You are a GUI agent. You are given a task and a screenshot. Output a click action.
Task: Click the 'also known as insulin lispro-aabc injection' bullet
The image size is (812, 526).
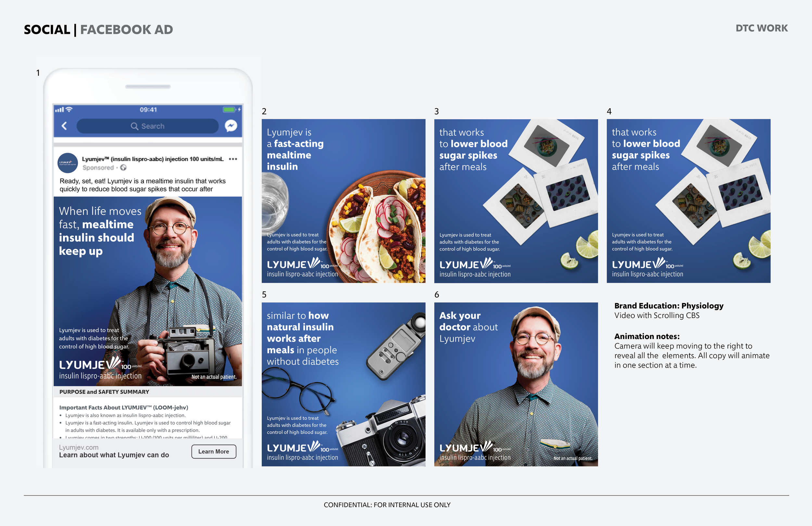click(x=126, y=415)
